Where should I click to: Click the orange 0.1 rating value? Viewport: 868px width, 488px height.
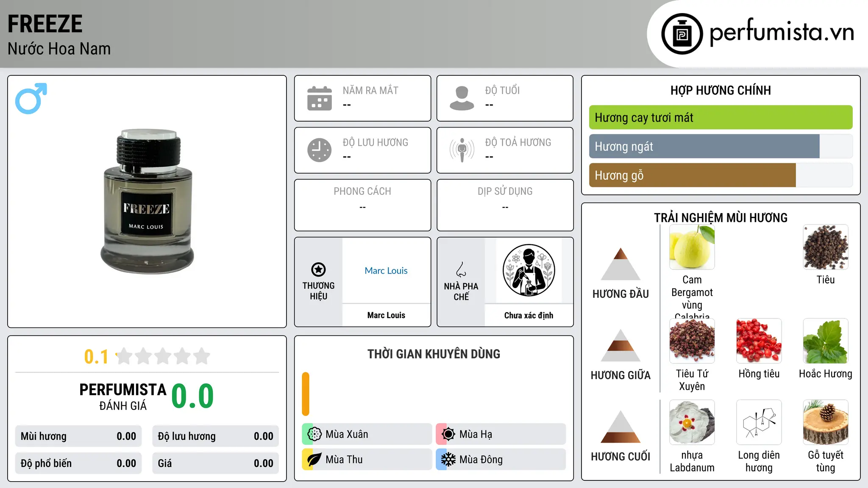coord(96,357)
